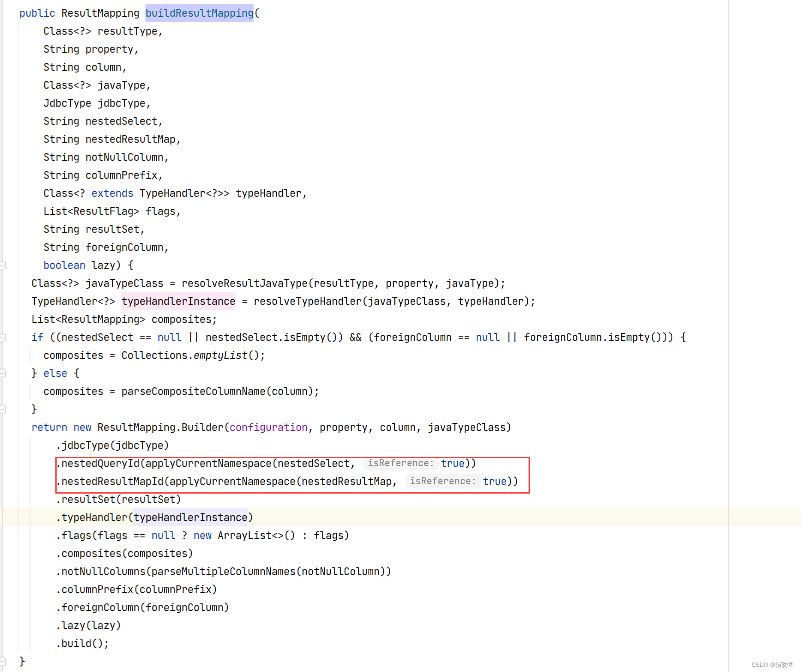
Task: Click 'ResultMapping.Builder' in the return statement
Action: pos(160,428)
